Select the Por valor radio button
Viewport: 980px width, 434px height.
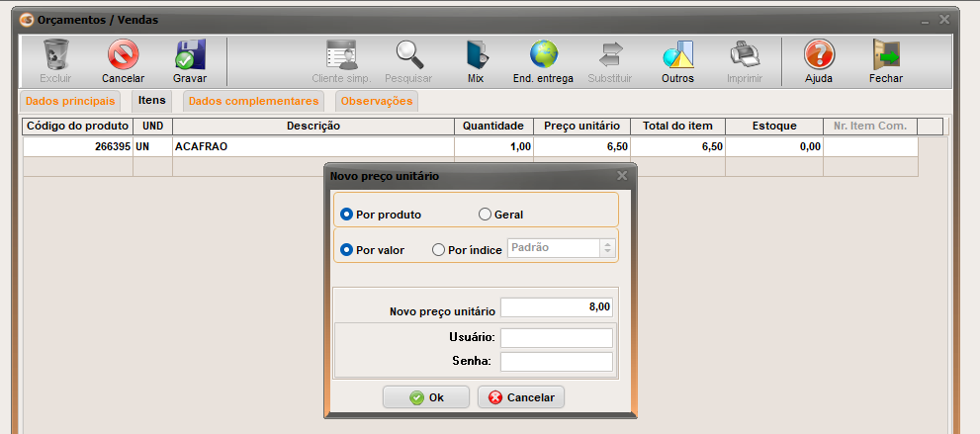347,250
